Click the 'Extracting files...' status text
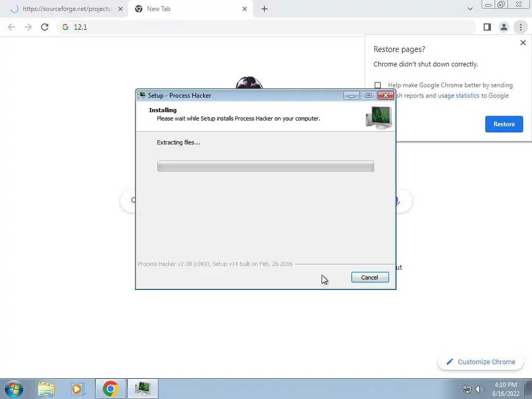Viewport: 532px width, 399px height. click(x=179, y=142)
